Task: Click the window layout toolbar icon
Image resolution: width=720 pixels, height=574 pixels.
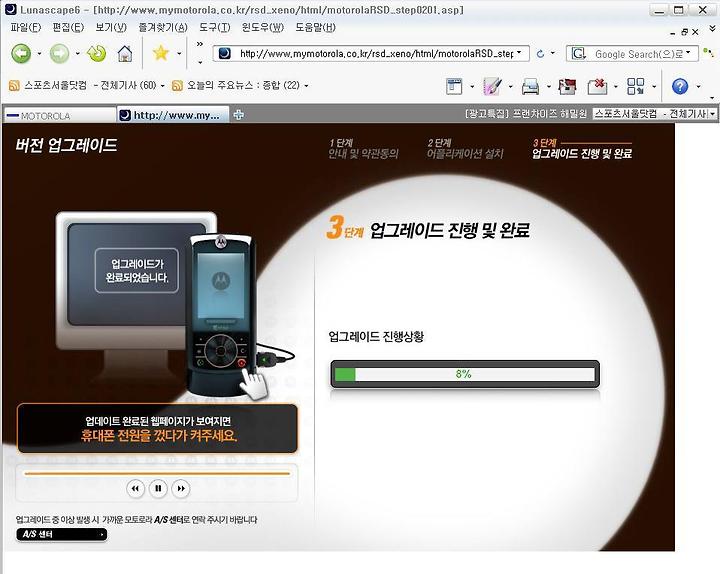Action: tap(454, 86)
